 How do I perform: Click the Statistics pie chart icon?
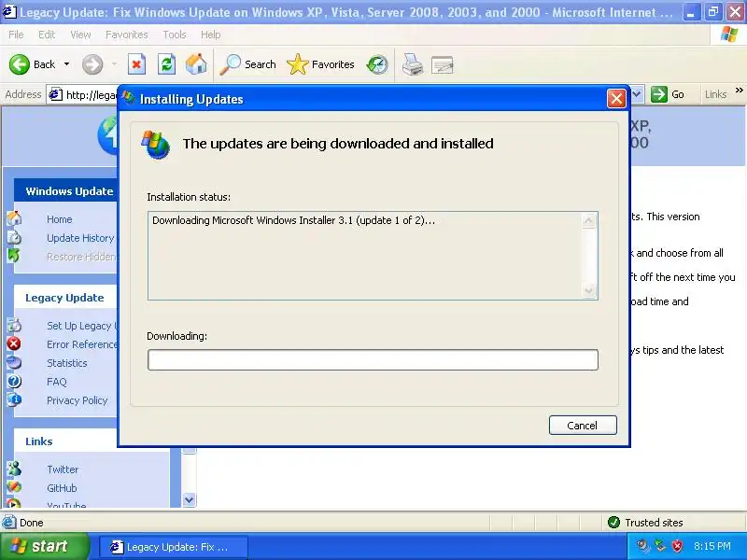click(x=14, y=362)
